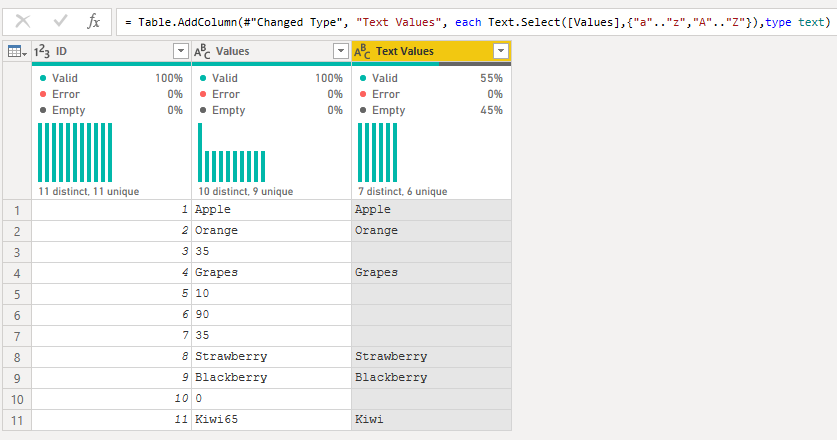Select the ID column header

[x=111, y=51]
